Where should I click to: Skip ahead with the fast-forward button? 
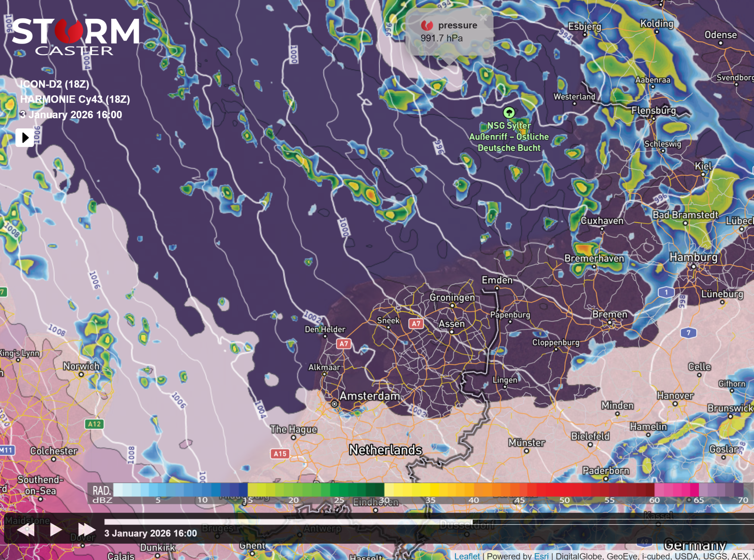pos(86,530)
